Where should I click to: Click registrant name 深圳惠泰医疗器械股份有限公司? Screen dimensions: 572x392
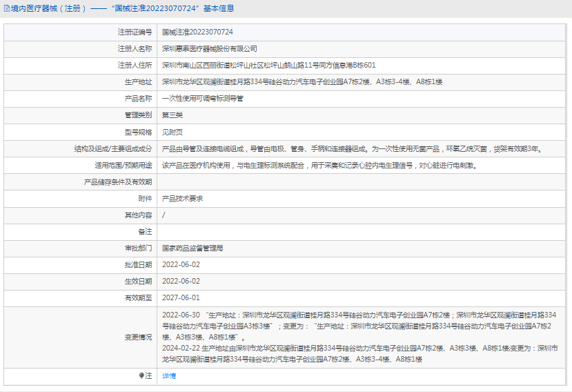point(210,48)
